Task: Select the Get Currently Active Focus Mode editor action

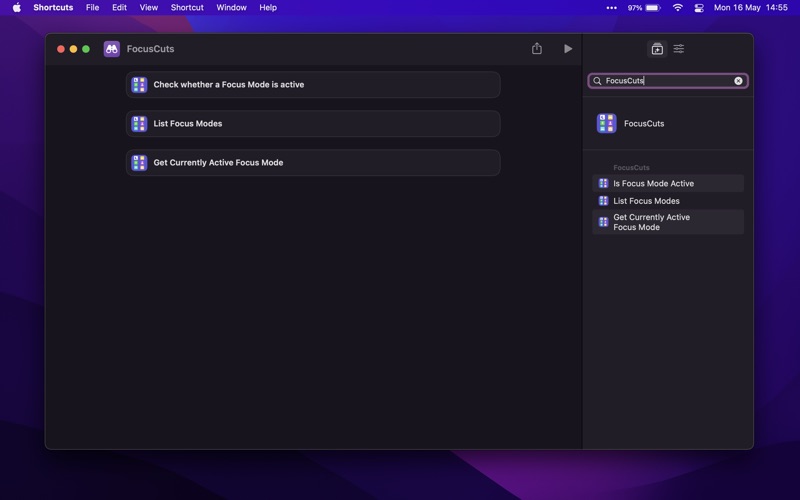Action: pos(313,163)
